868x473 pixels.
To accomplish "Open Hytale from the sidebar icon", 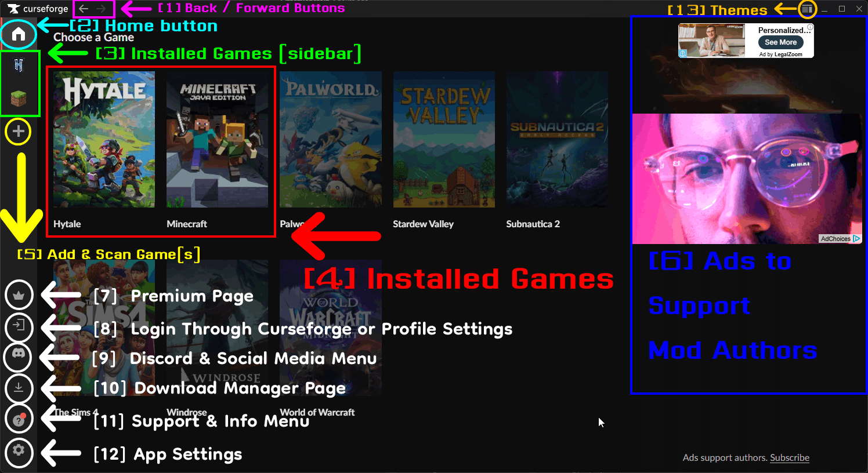I will tap(19, 66).
